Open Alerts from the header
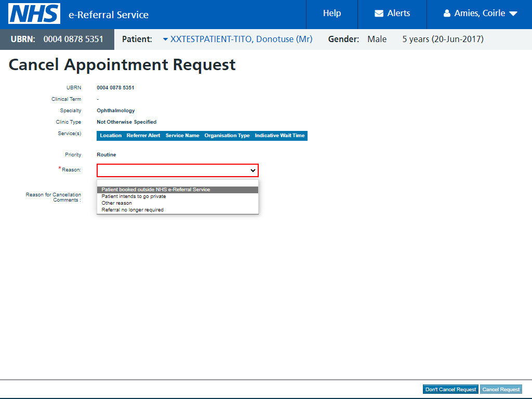The height and width of the screenshot is (399, 532). click(392, 13)
